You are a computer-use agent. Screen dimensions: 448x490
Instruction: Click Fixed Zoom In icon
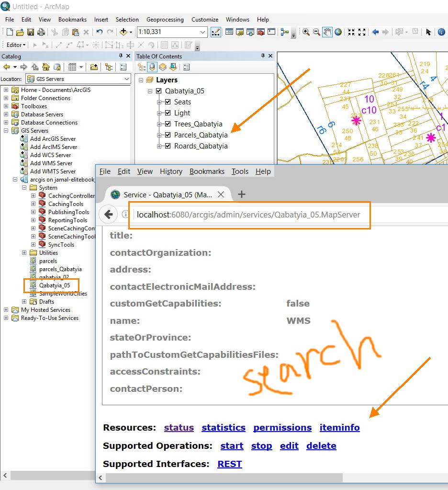point(351,32)
